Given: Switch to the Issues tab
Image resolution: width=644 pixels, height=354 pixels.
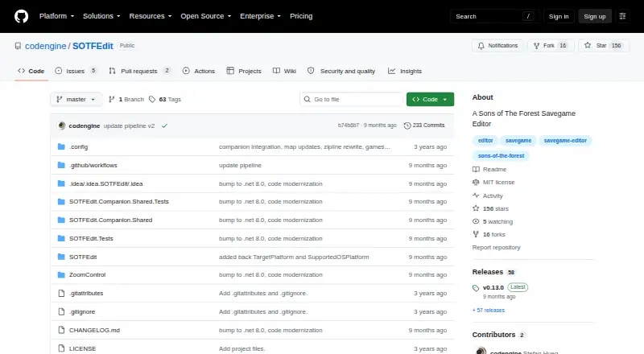Looking at the screenshot, I should point(76,71).
